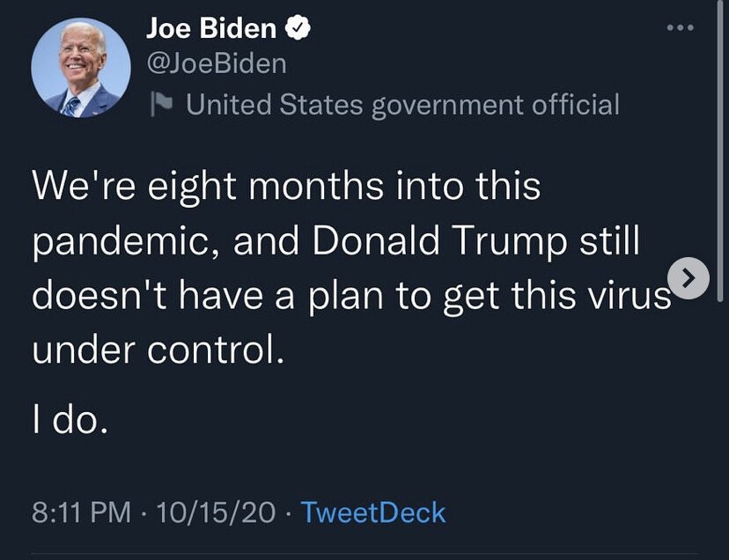This screenshot has width=729, height=560.
Task: Click the flag icon beside the government label
Action: pyautogui.click(x=163, y=105)
